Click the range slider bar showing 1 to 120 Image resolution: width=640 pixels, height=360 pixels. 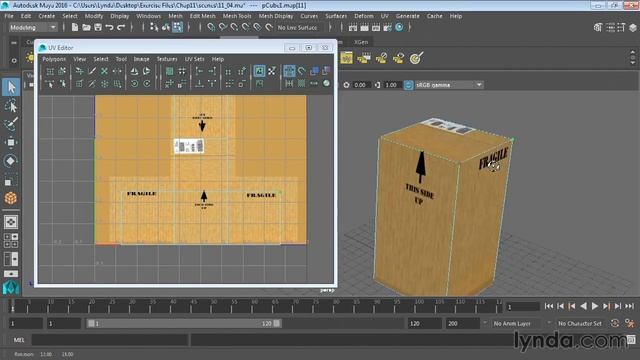pyautogui.click(x=184, y=323)
